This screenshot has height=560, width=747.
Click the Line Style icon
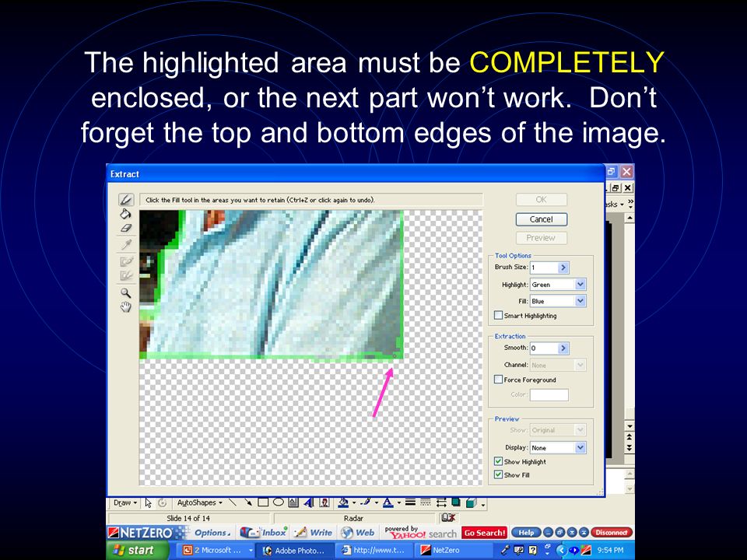(410, 502)
